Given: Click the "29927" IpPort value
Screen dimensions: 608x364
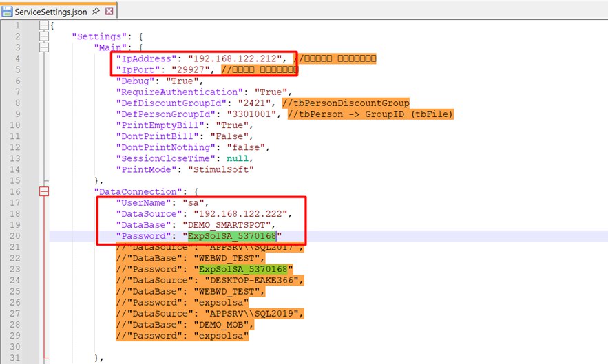Looking at the screenshot, I should coord(196,70).
